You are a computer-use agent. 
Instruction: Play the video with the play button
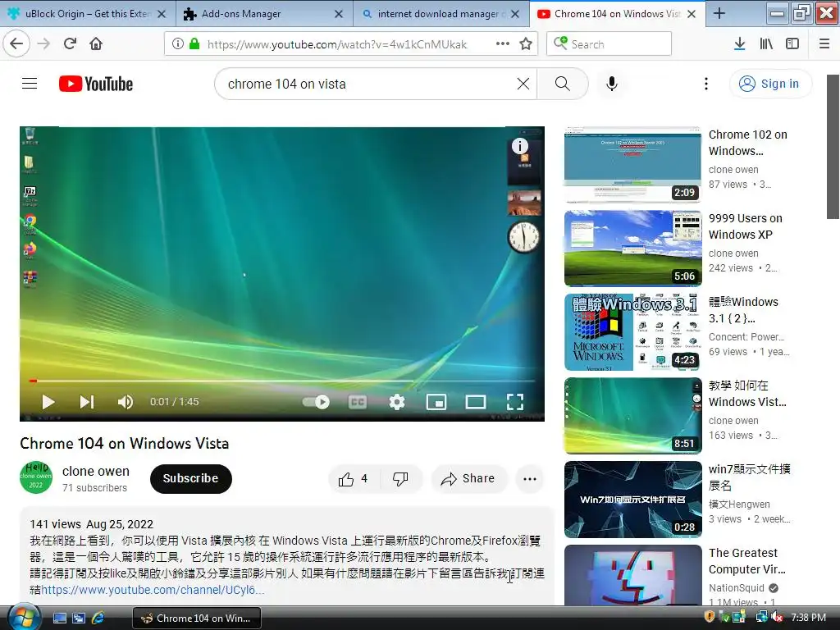coord(48,402)
